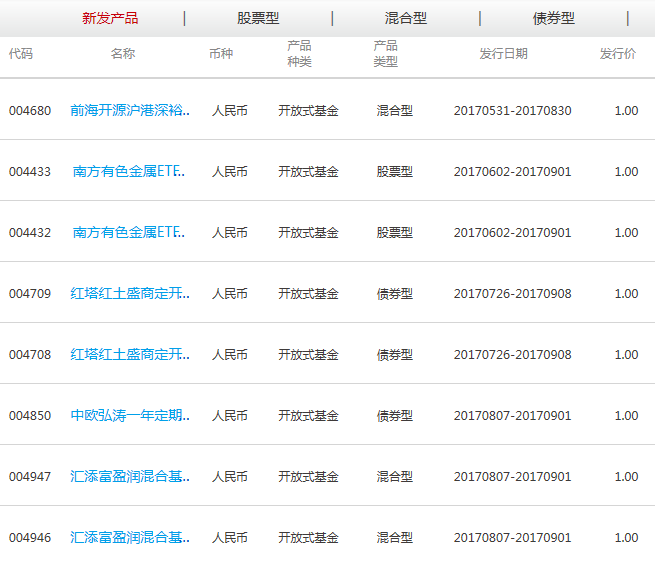Click 混合型 type in row 004946
Image resolution: width=655 pixels, height=565 pixels.
pyautogui.click(x=395, y=537)
